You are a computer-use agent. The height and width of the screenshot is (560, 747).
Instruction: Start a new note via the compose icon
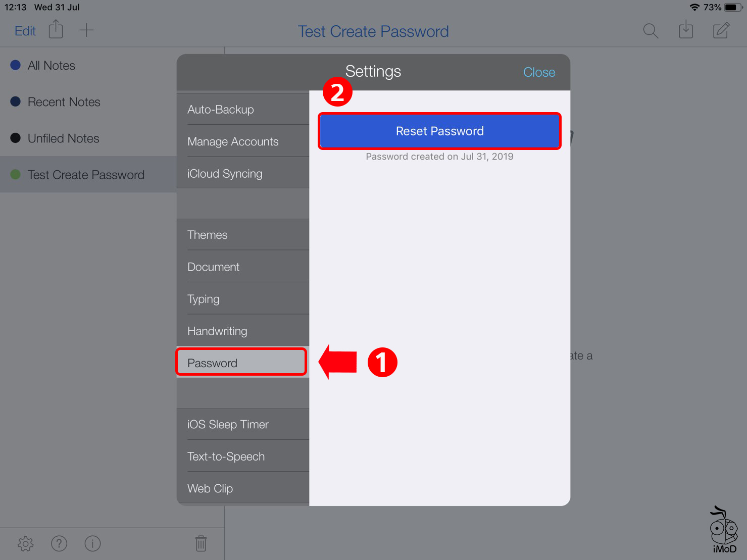click(721, 30)
